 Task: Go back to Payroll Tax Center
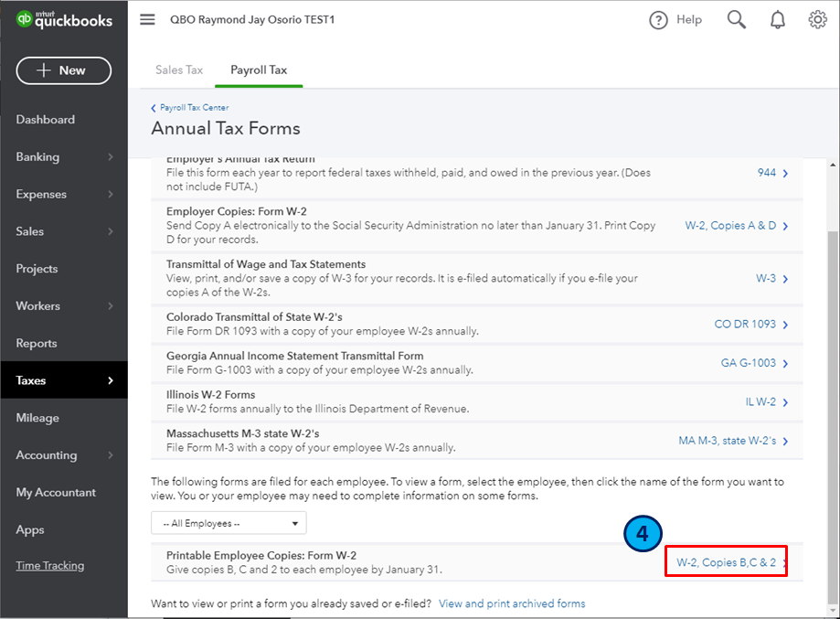(194, 108)
